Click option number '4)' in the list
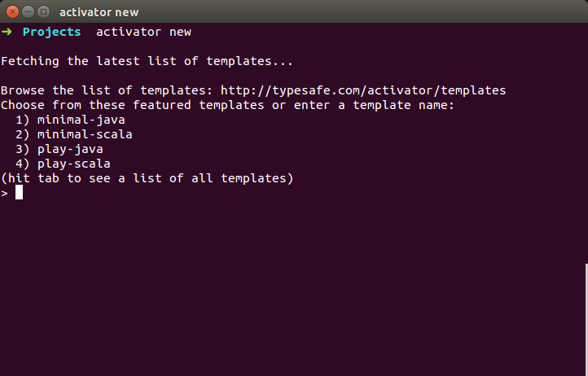Viewport: 588px width, 376px height. [23, 164]
